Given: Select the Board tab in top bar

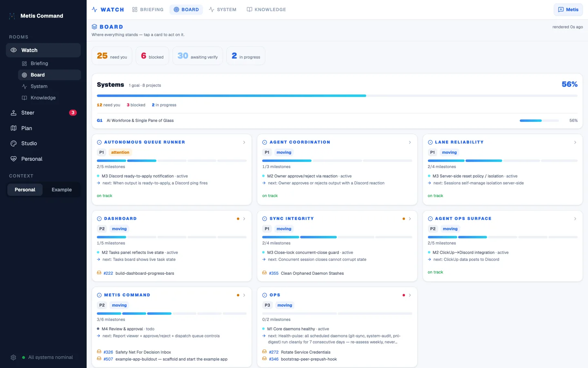Looking at the screenshot, I should click(186, 9).
